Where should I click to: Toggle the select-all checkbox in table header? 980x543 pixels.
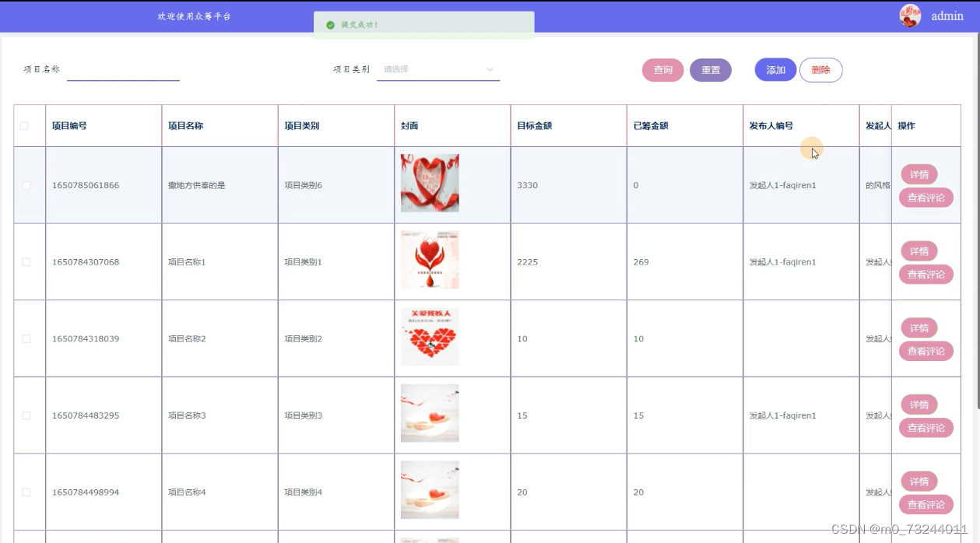pos(24,126)
